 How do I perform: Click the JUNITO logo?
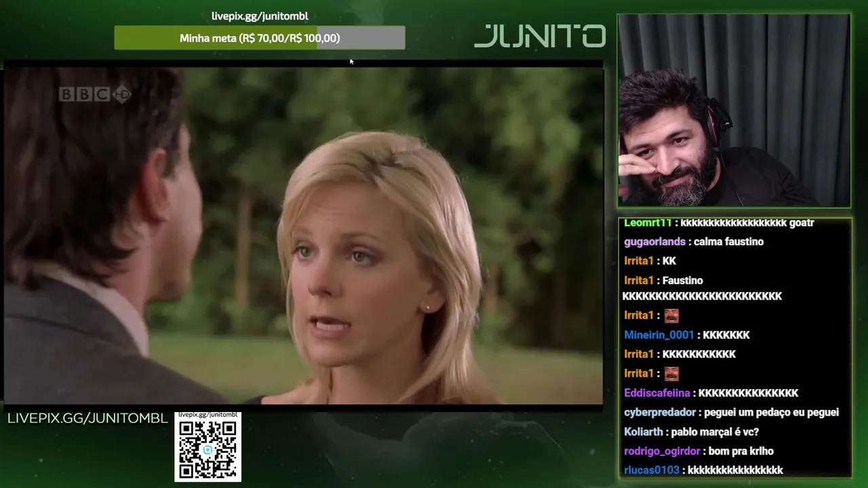[x=540, y=36]
